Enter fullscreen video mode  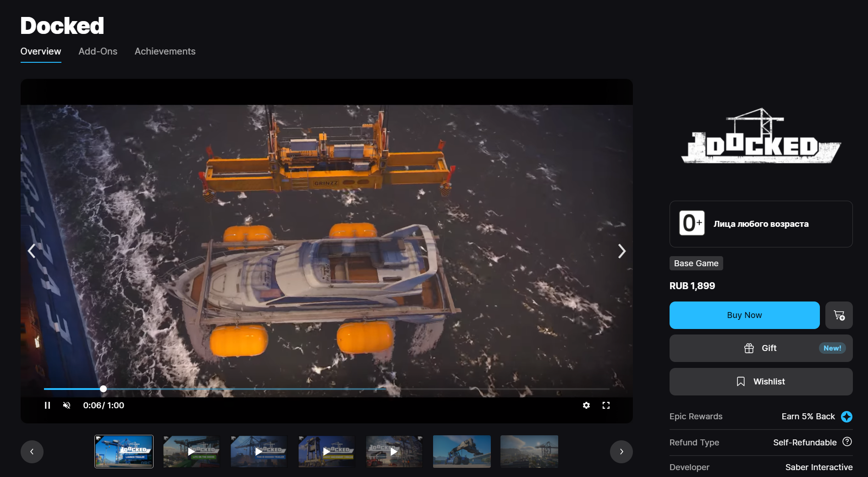[606, 406]
